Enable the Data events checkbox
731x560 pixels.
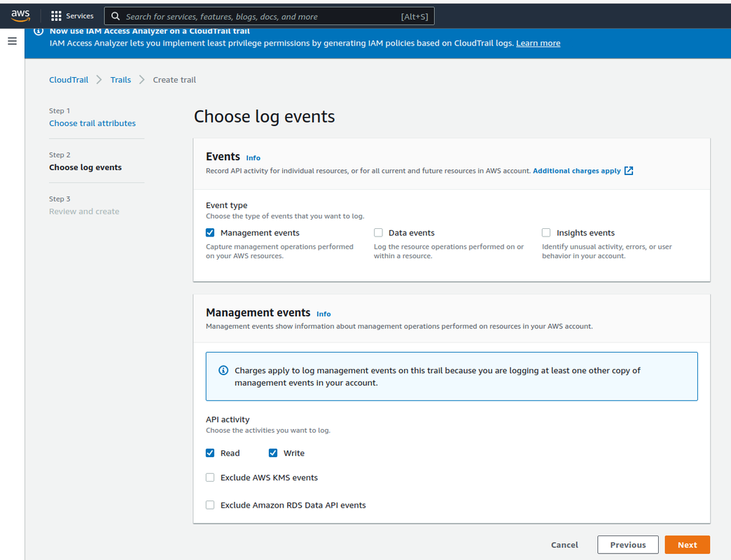point(378,232)
